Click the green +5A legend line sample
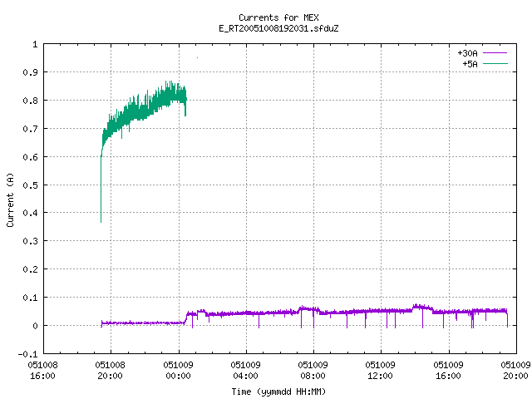532x399 pixels. 495,63
